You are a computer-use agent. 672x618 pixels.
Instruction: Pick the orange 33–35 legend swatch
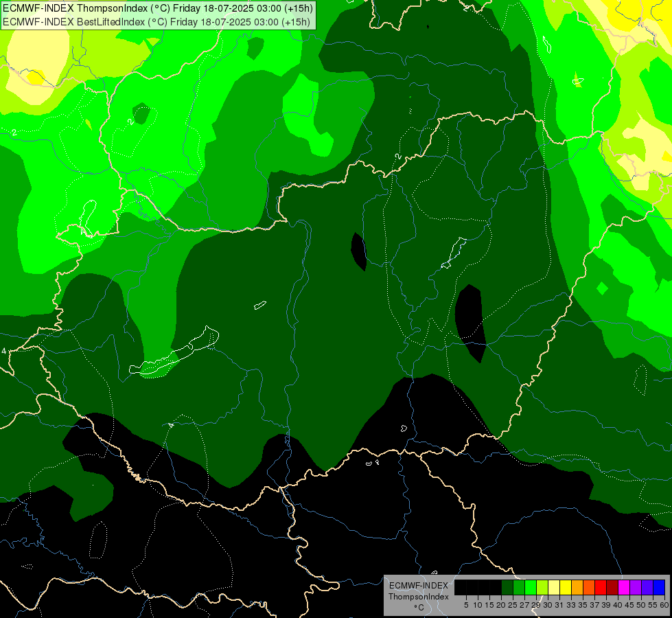pos(577,587)
